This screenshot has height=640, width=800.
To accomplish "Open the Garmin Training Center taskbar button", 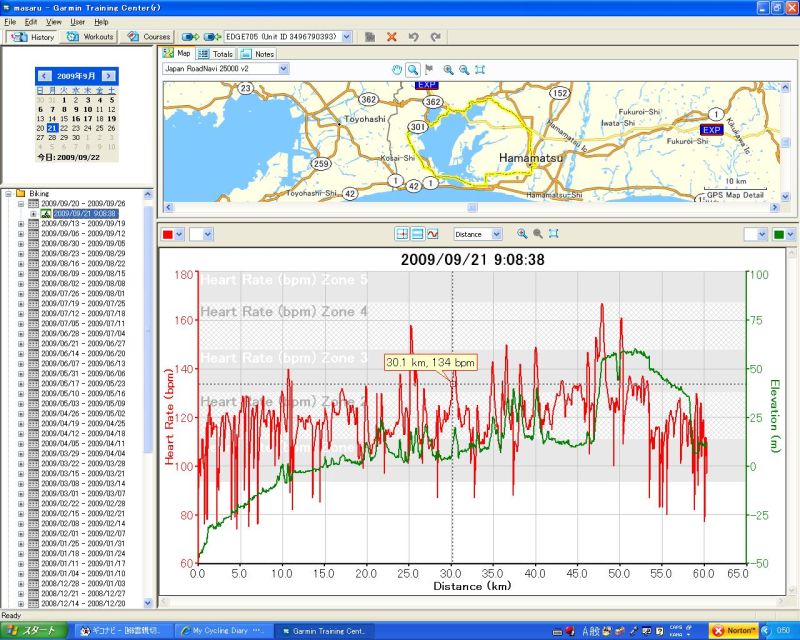I will point(323,631).
